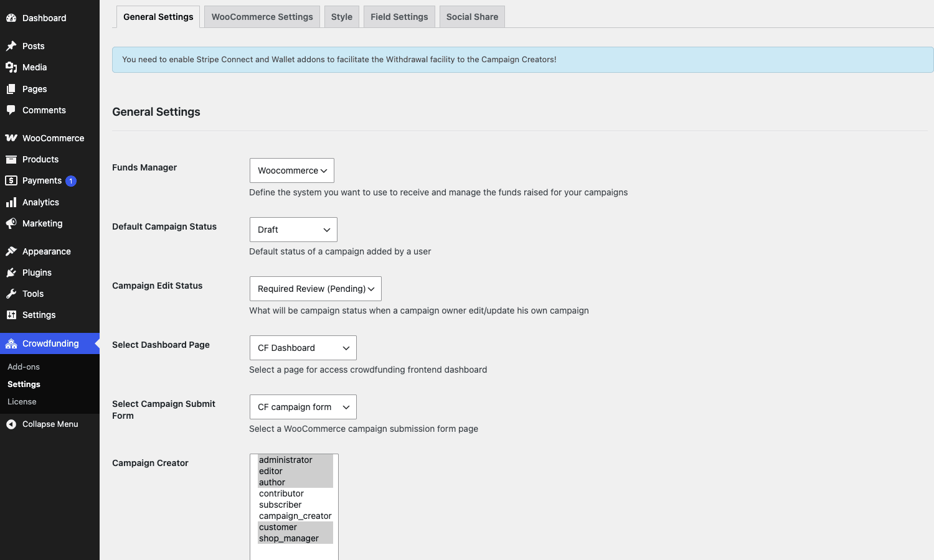Switch to WooCommerce Settings tab

(262, 17)
